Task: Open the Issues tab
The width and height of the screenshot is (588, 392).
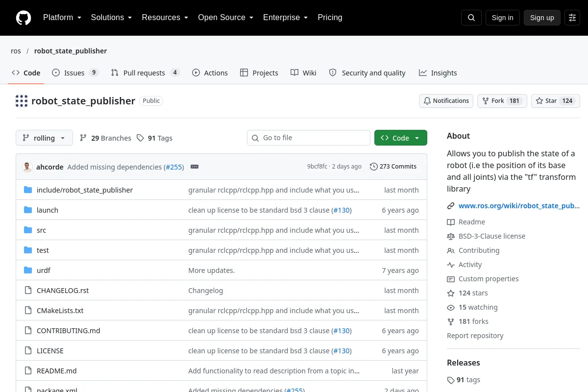Action: click(x=75, y=73)
